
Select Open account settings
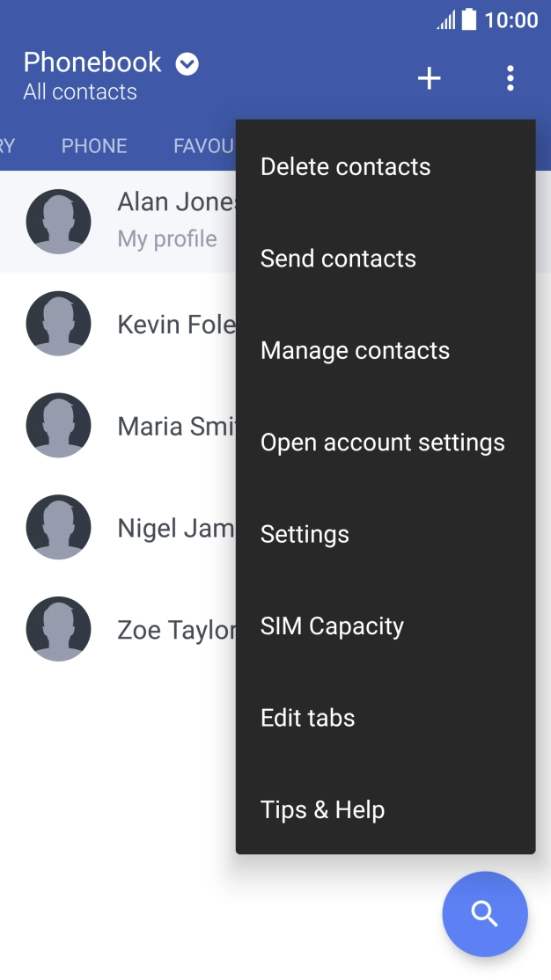[x=382, y=442]
